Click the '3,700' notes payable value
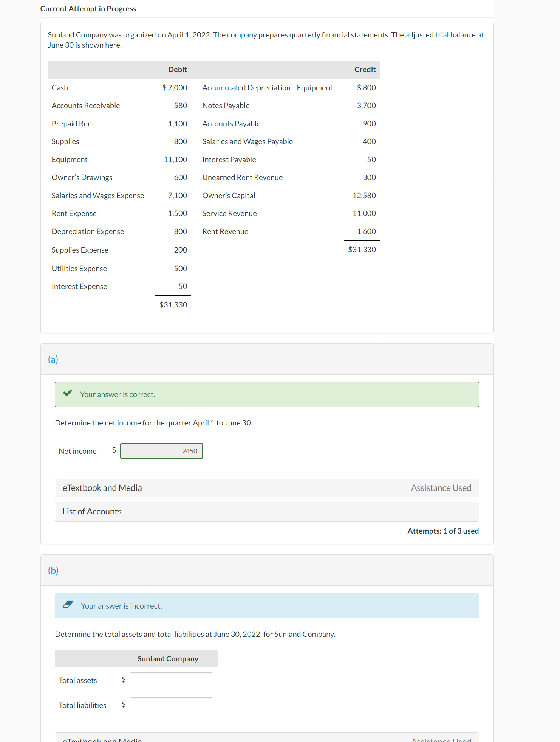This screenshot has height=742, width=560. [367, 106]
